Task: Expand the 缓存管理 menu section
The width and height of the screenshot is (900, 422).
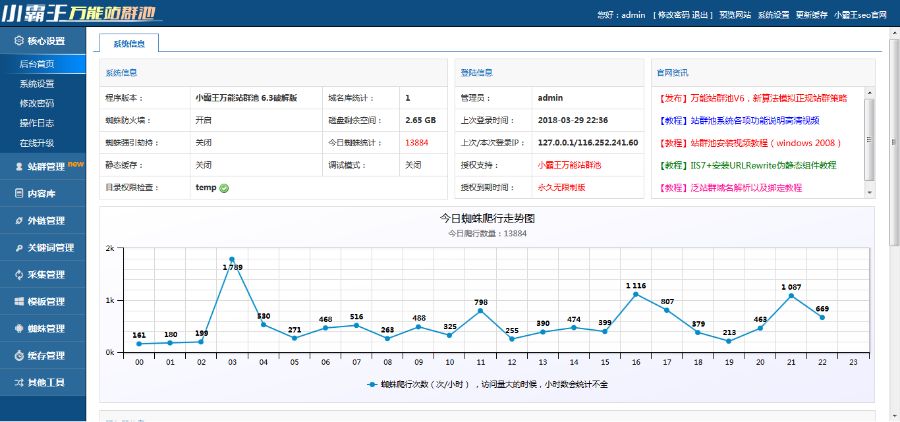Action: 43,356
